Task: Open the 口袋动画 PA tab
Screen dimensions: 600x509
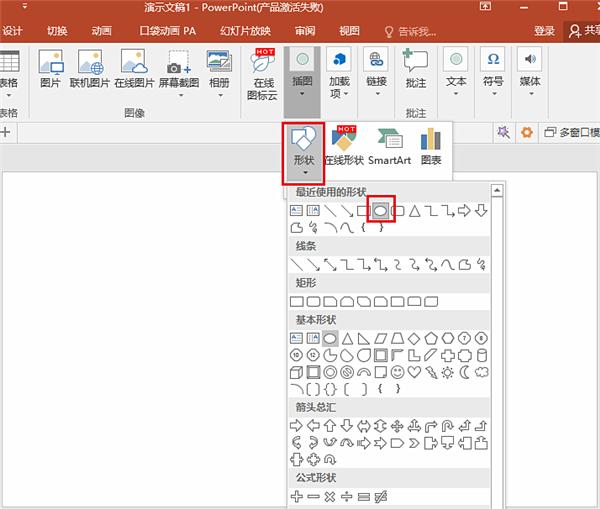Action: pos(168,31)
